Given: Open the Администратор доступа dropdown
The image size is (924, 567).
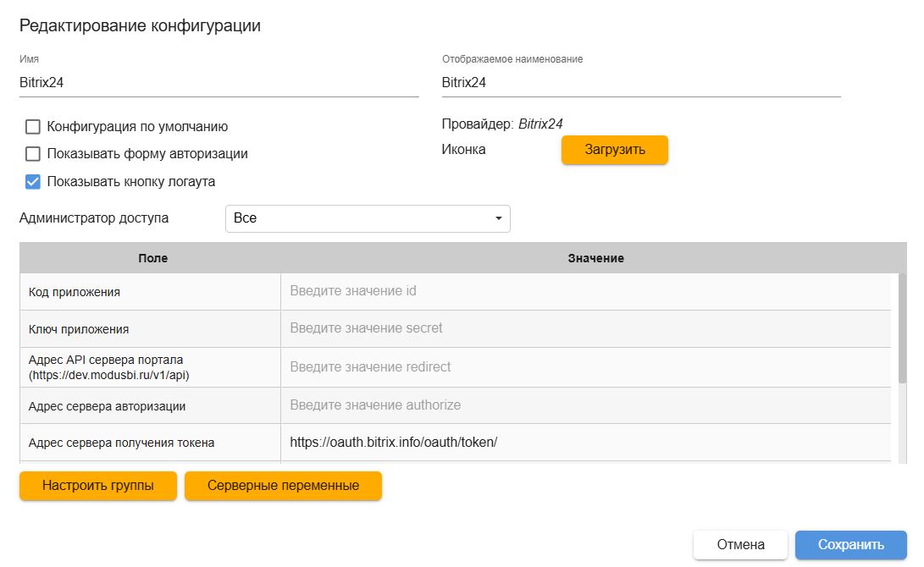Looking at the screenshot, I should pyautogui.click(x=367, y=218).
